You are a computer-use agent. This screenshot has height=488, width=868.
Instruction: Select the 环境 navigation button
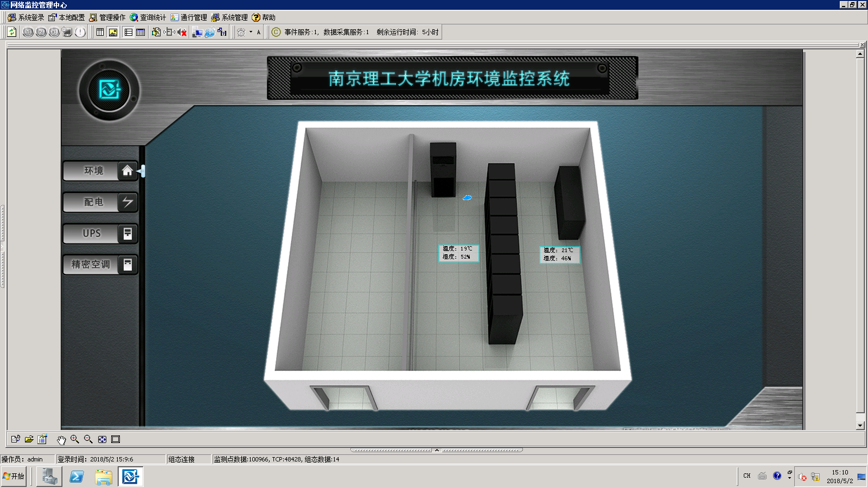(100, 171)
